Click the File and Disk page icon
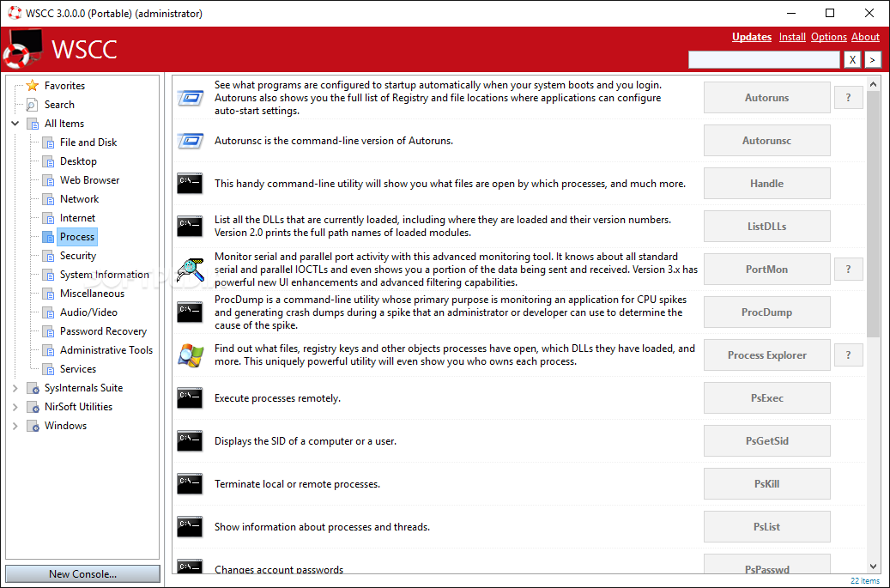 48,142
